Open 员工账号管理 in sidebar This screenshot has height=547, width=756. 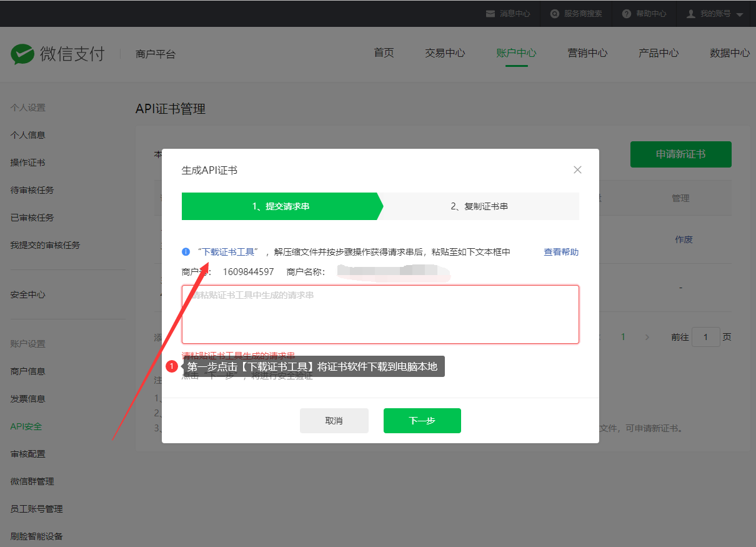(36, 509)
